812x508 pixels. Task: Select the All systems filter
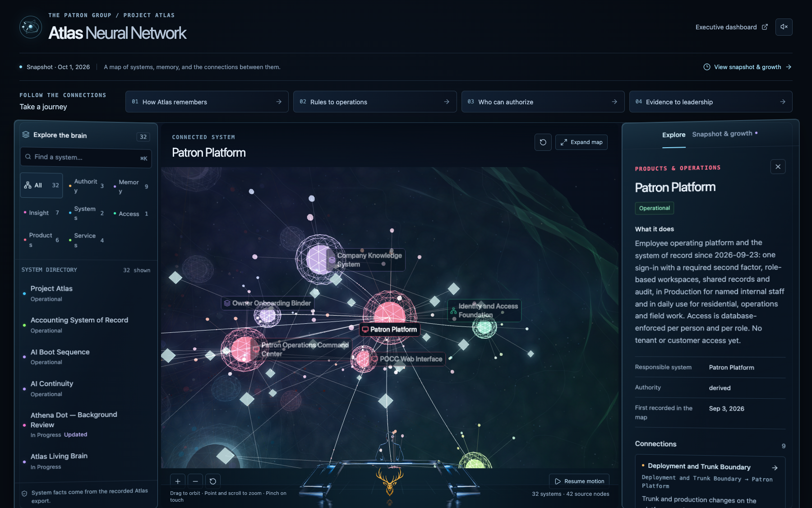tap(42, 186)
